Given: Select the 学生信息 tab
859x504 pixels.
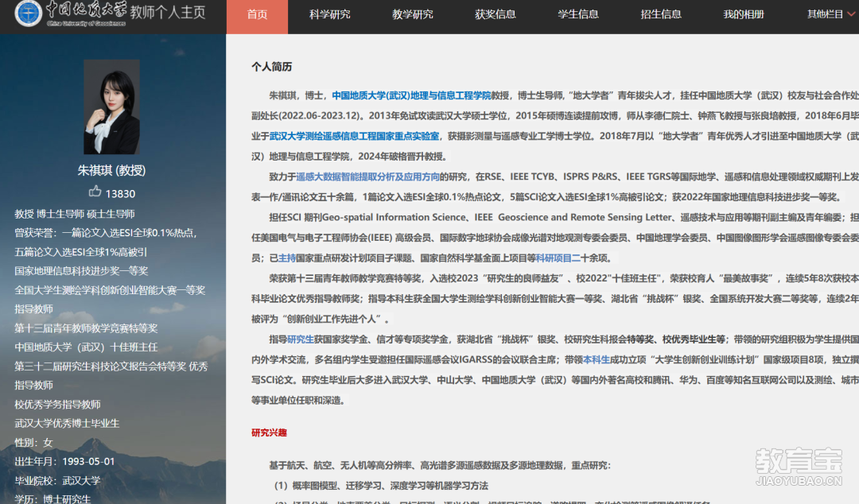Looking at the screenshot, I should 578,15.
